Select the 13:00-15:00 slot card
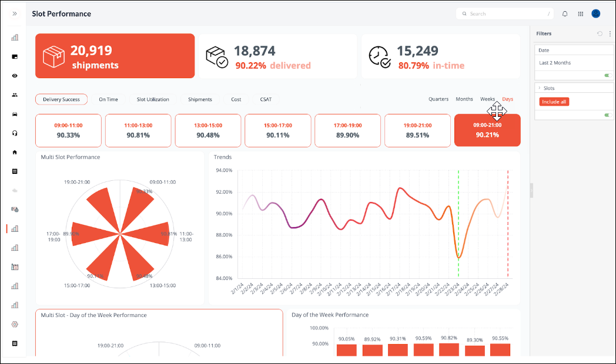The width and height of the screenshot is (616, 364). 208,130
